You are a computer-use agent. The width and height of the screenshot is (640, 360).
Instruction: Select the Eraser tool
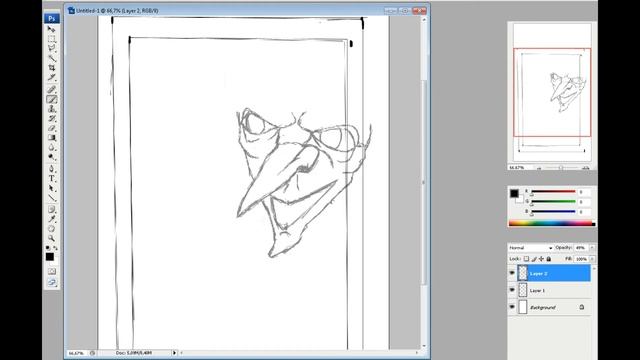point(51,128)
